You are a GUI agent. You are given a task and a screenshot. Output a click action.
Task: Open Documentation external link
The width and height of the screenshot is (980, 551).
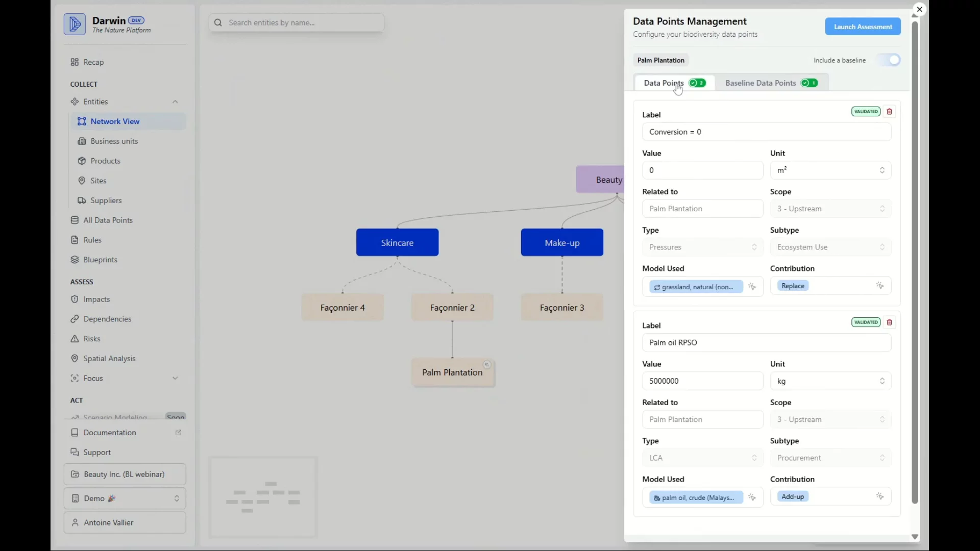pos(110,433)
